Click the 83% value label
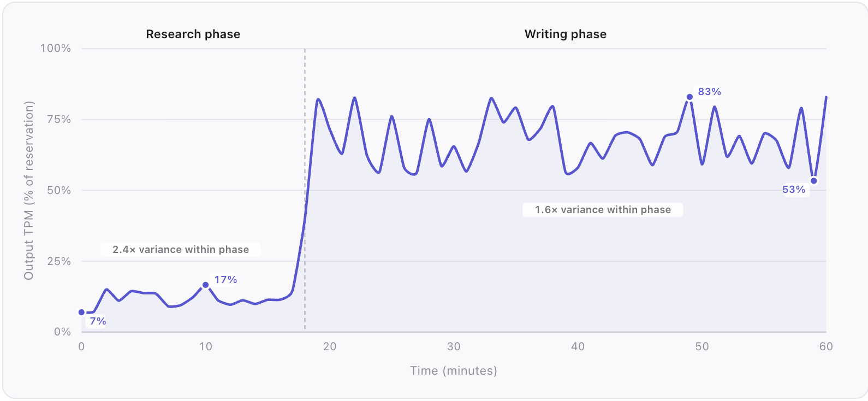 (x=709, y=92)
